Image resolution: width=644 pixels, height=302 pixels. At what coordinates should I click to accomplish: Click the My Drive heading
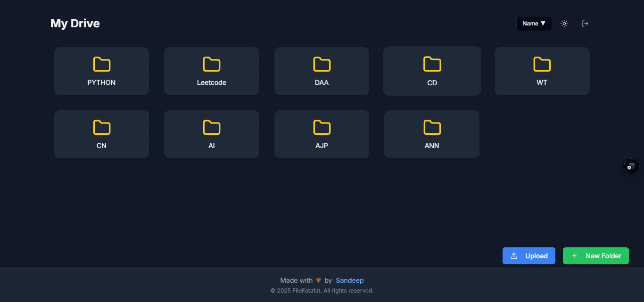(x=75, y=23)
